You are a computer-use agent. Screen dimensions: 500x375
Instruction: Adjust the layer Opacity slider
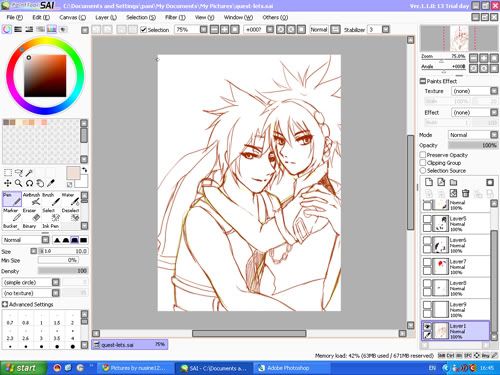[x=473, y=145]
